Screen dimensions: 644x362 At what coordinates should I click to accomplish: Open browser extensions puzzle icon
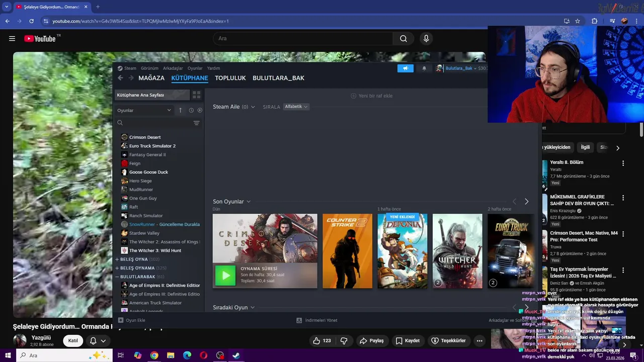click(x=595, y=21)
